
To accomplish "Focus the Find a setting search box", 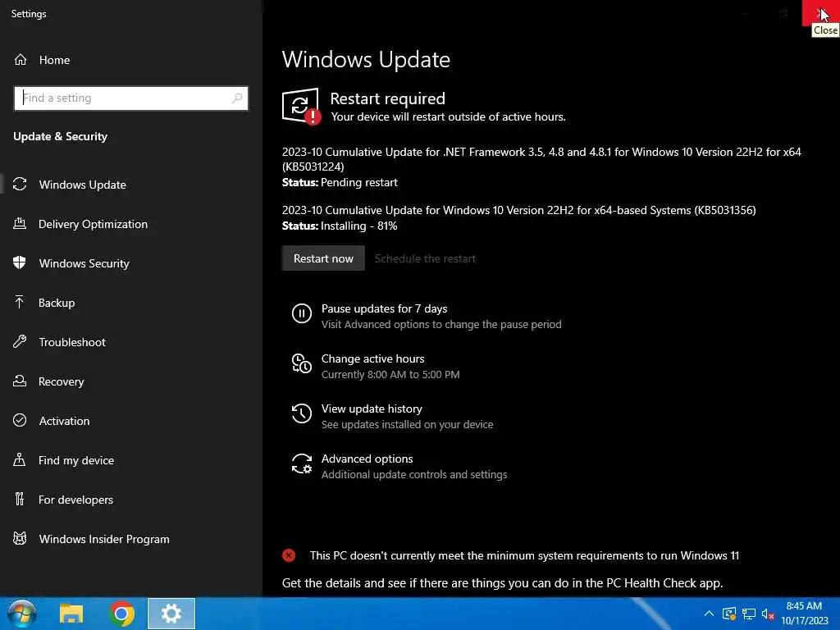I will point(131,98).
